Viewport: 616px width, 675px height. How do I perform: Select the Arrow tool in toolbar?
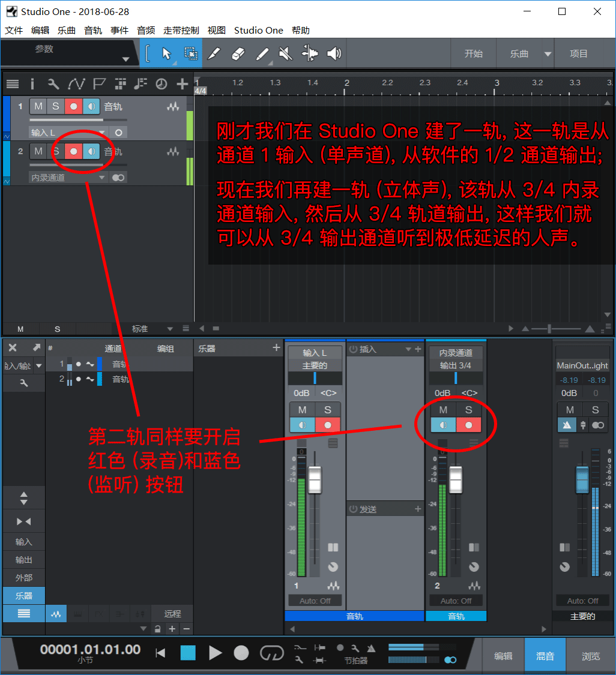[x=166, y=53]
